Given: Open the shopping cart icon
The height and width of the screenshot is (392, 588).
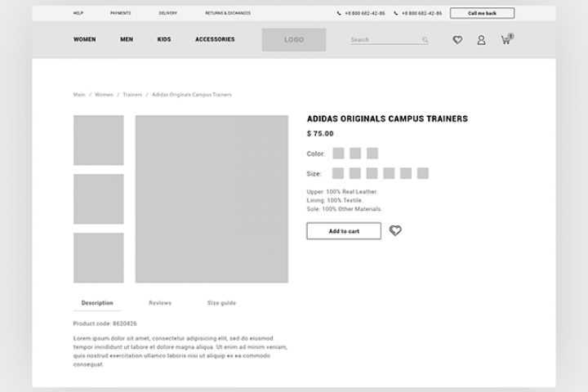Looking at the screenshot, I should click(507, 39).
